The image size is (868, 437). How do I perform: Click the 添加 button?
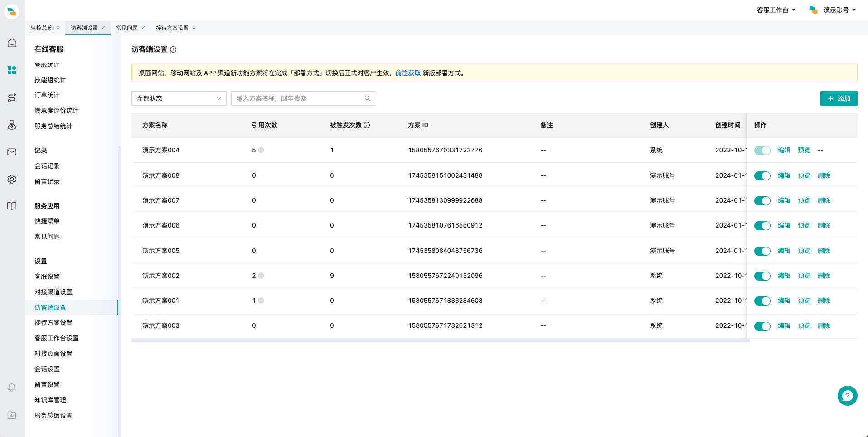coord(839,98)
